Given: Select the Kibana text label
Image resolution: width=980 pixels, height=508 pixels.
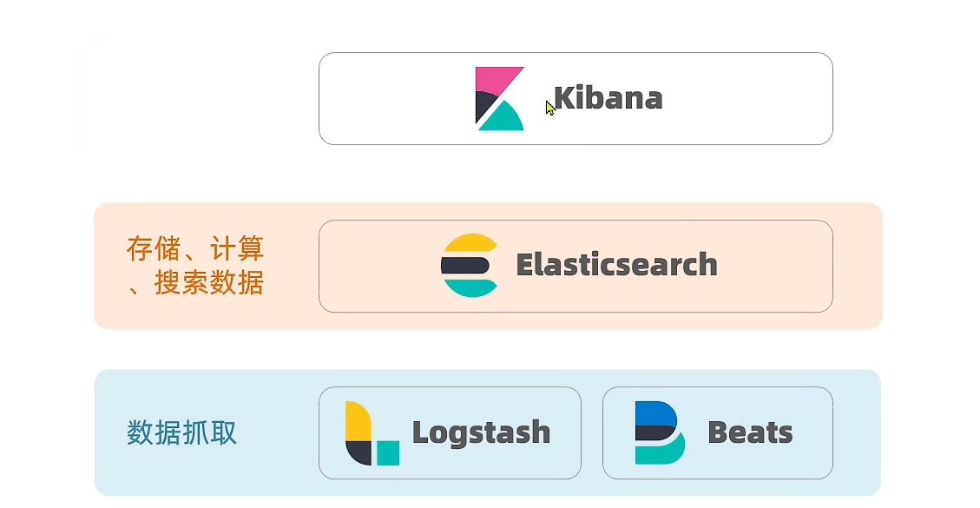Looking at the screenshot, I should pos(608,98).
